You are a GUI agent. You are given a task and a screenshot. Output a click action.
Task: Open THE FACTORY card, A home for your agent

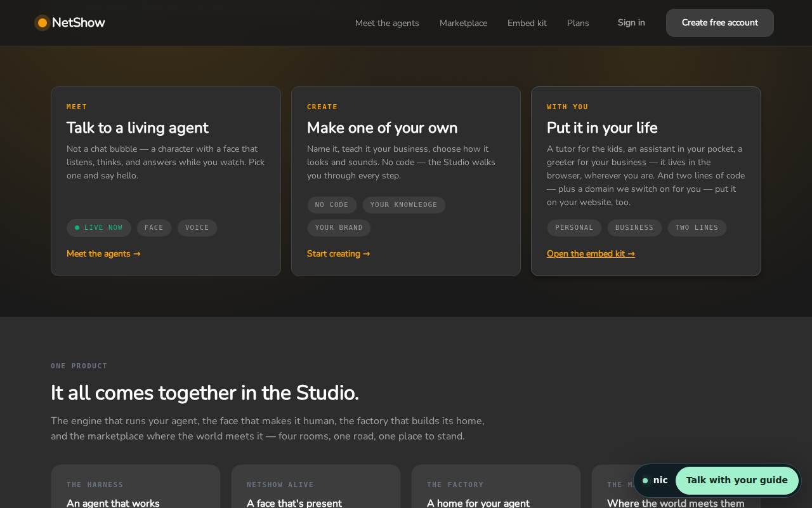(496, 486)
